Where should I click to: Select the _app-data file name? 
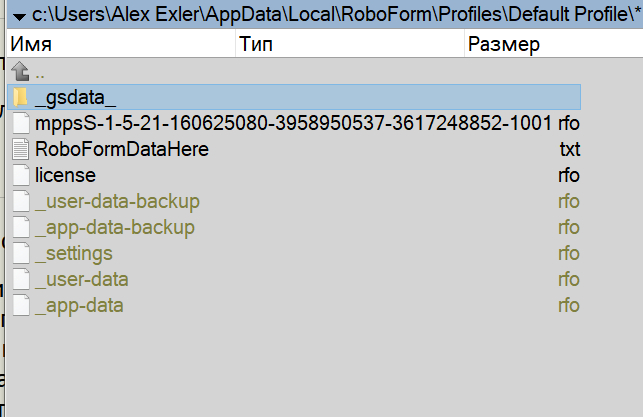79,305
